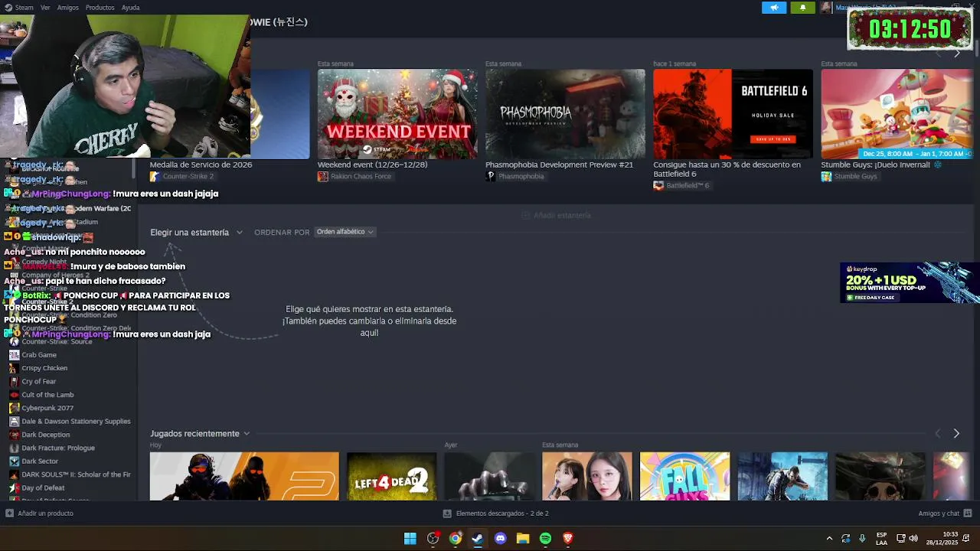Open the Amigos y chat text button
Image resolution: width=980 pixels, height=551 pixels.
(939, 514)
